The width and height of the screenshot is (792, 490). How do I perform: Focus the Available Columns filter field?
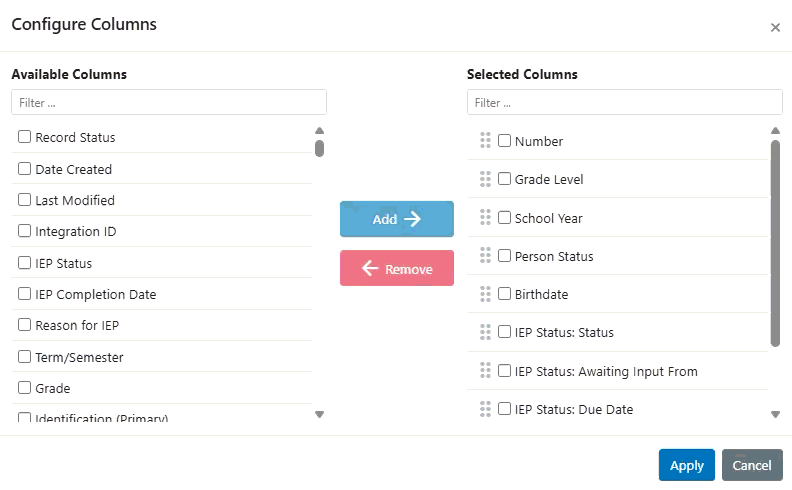click(169, 103)
